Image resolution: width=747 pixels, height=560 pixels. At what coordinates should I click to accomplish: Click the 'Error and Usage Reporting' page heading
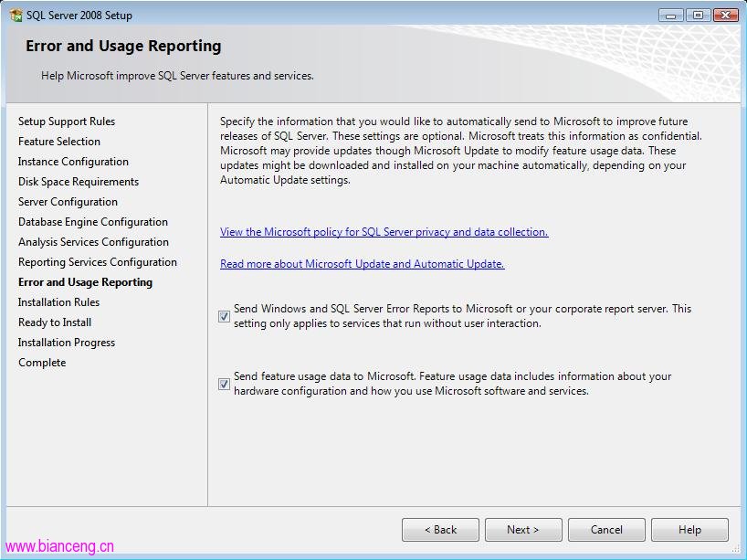123,47
